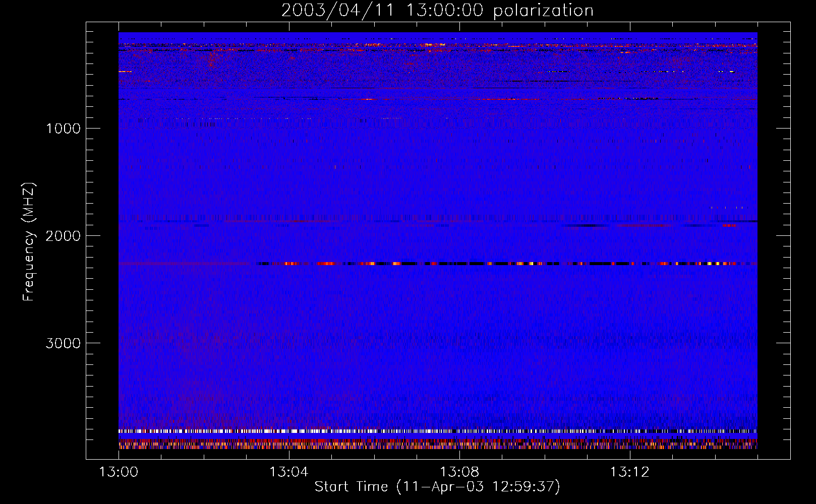Screen dimensions: 816x504
Task: Click the white striped band at the spectrogram bottom
Action: pyautogui.click(x=438, y=431)
